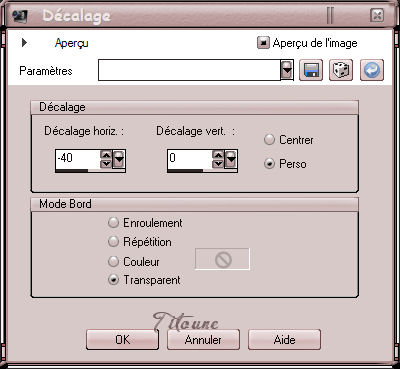Toggle the Aperçu de l'image checkbox
The image size is (400, 369).
(263, 43)
